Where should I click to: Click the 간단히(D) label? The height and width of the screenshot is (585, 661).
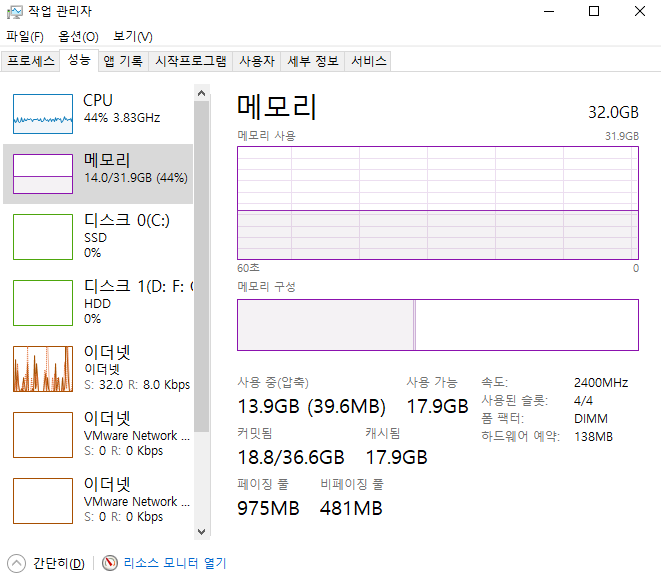click(x=59, y=564)
